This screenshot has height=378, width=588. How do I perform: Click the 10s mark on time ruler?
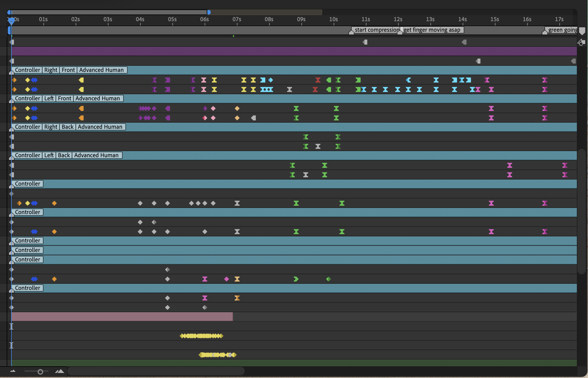point(334,20)
